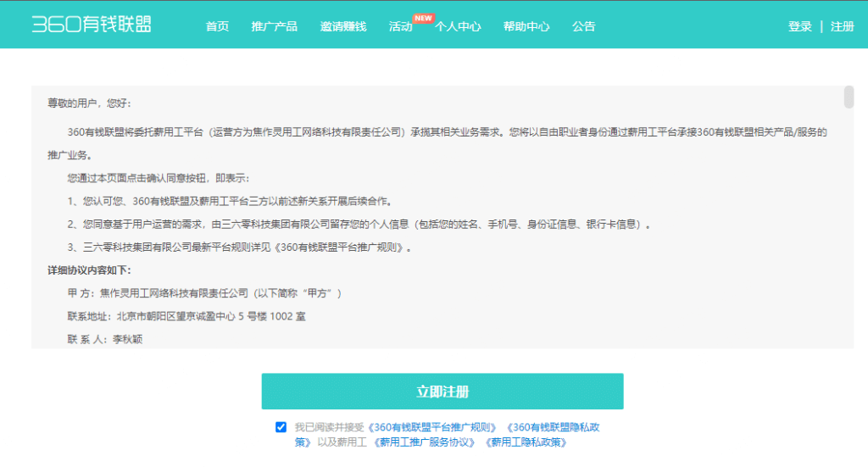Screen dimensions: 868x467
Task: Click the item 2 个人信息 clause
Action: (x=359, y=224)
